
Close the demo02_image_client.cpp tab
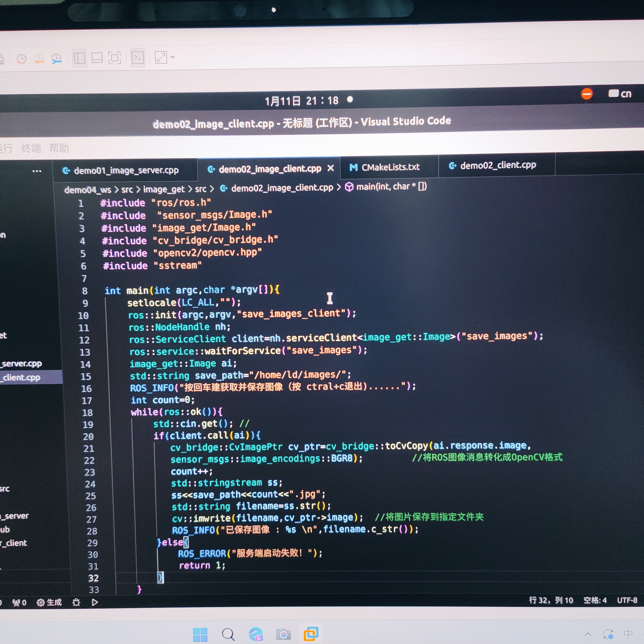[x=330, y=168]
